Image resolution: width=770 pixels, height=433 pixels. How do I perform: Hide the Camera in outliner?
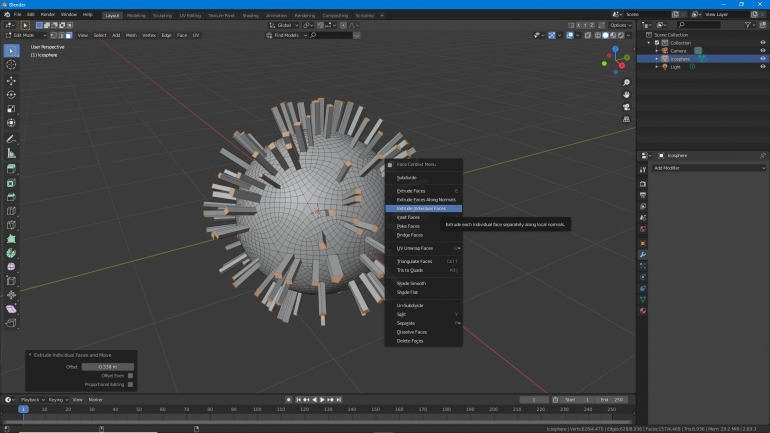pos(763,51)
